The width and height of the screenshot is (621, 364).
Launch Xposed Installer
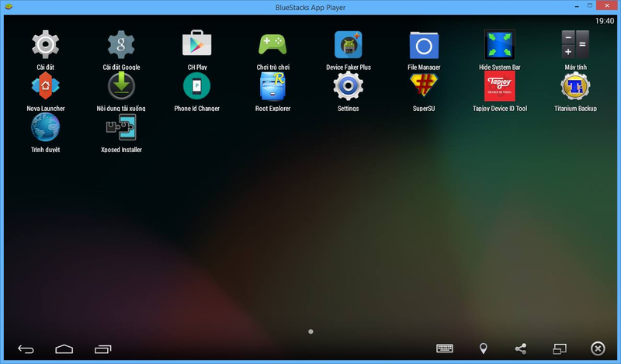[121, 127]
